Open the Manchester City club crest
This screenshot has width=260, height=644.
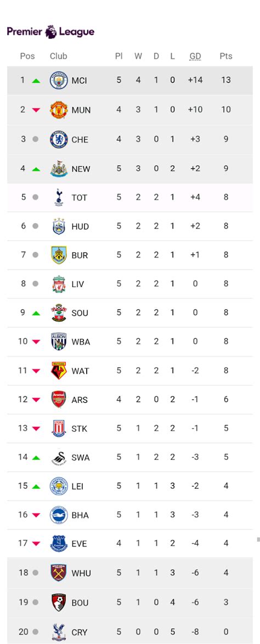tap(59, 80)
